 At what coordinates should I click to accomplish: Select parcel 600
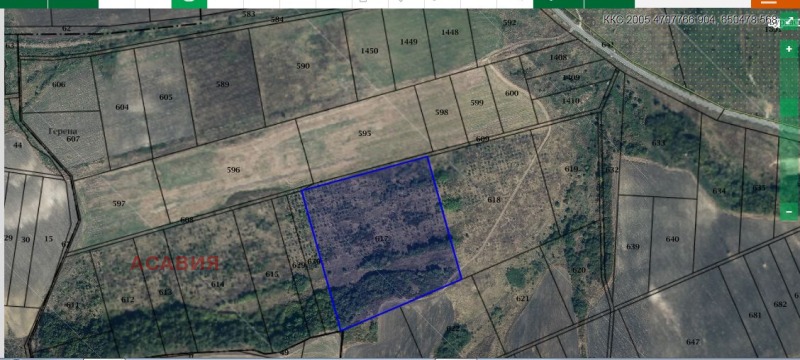tap(512, 93)
